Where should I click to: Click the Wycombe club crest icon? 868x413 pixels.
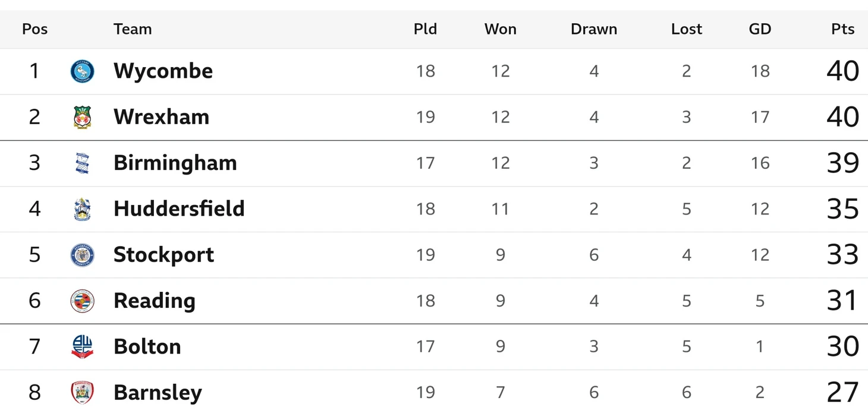click(82, 71)
